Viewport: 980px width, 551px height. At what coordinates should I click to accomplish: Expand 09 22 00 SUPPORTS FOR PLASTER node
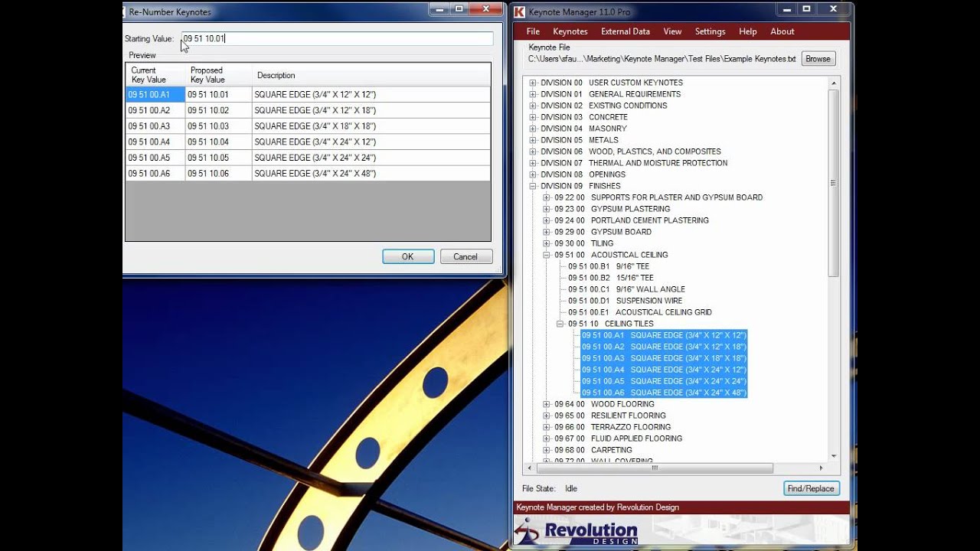(547, 197)
